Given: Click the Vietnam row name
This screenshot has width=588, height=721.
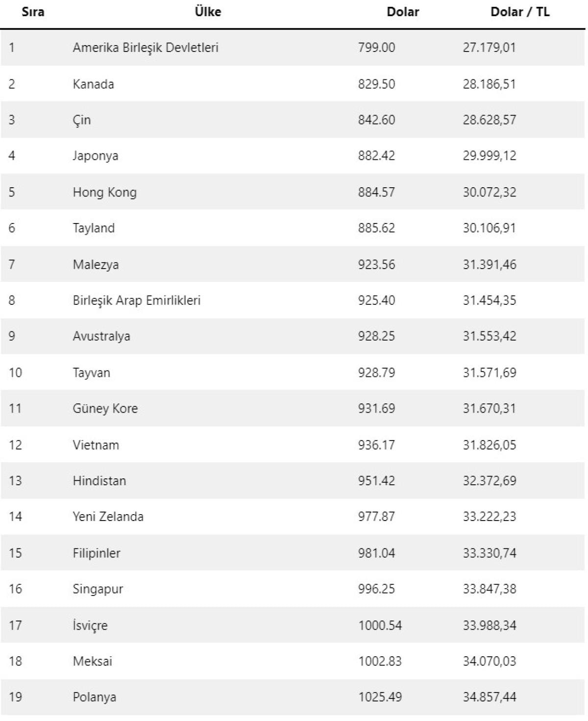Looking at the screenshot, I should click(x=96, y=445).
